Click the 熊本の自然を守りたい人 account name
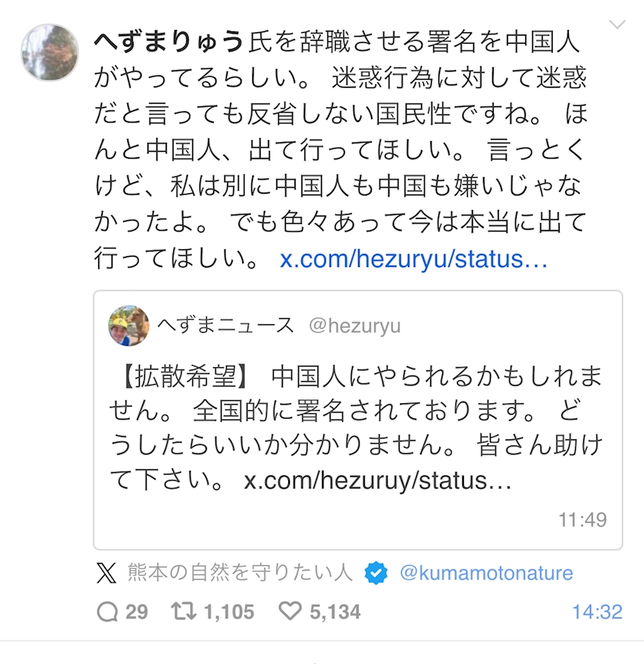 (240, 573)
